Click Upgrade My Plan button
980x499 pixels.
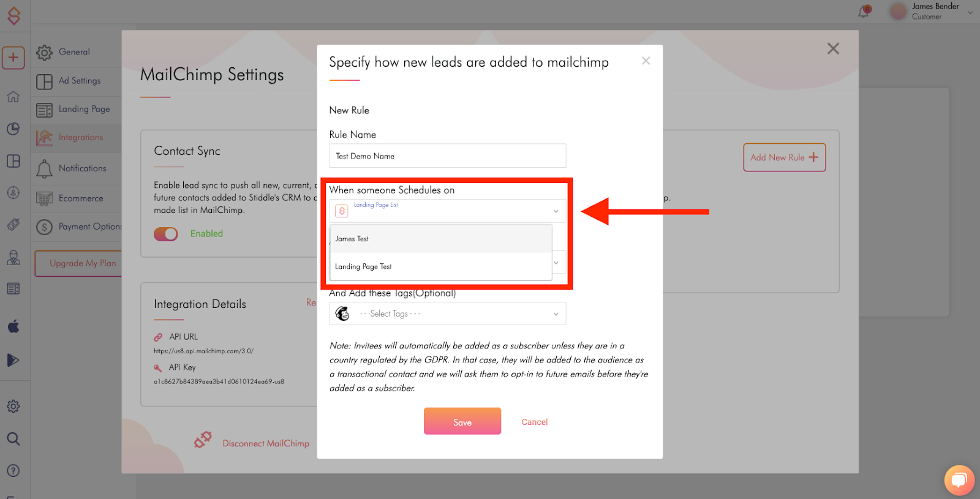coord(80,263)
